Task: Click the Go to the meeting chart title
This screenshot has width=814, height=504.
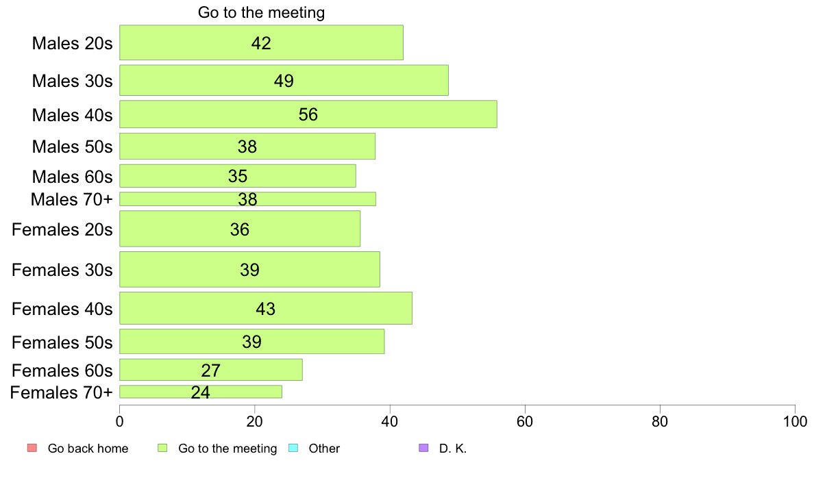Action: [261, 12]
